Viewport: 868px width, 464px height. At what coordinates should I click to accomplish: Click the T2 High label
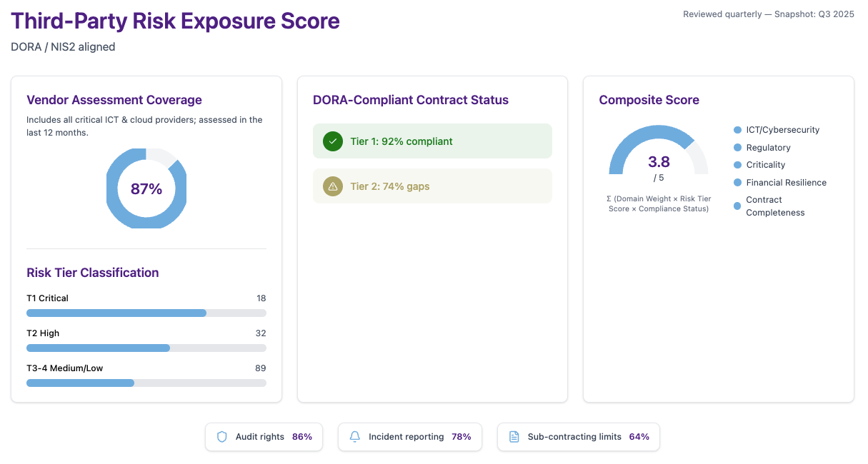tap(43, 333)
